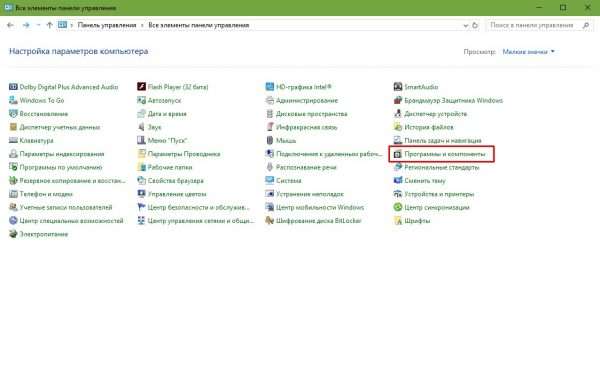The image size is (600, 385).
Task: Open the Просмотр Мелкие значки dropdown
Action: (x=528, y=52)
